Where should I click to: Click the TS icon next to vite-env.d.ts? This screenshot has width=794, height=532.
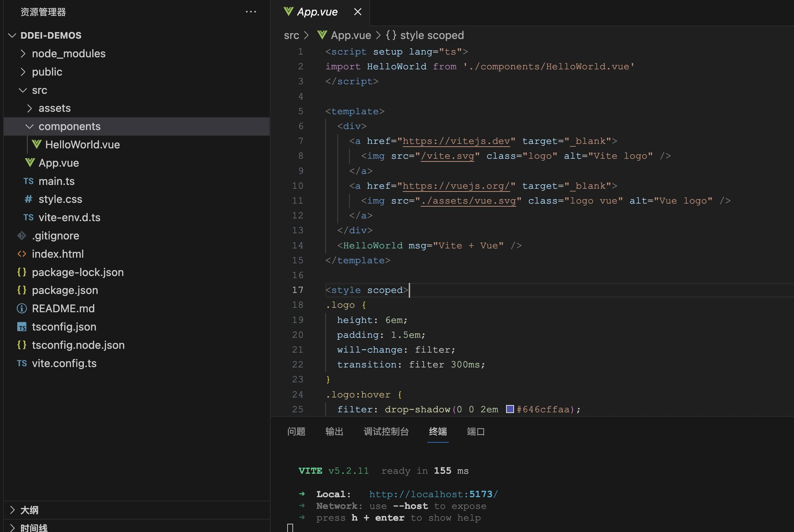tap(28, 217)
